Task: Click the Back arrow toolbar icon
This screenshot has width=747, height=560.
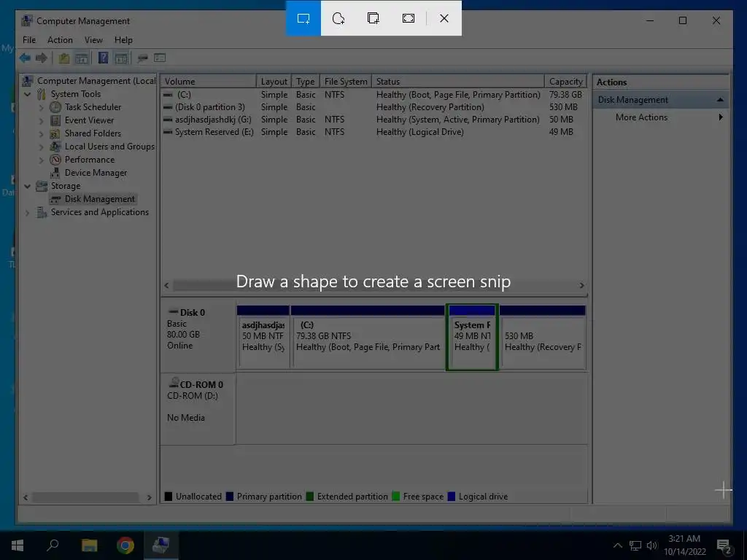Action: pos(25,58)
